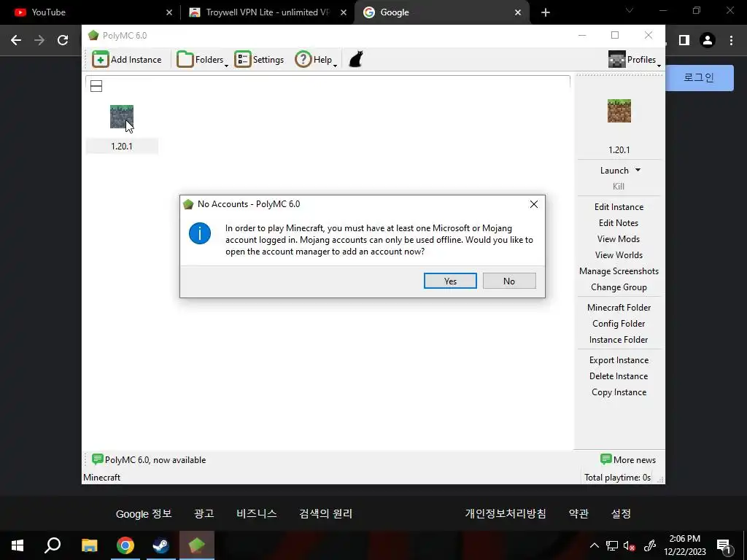
Task: Click the blue info icon in dialog
Action: pyautogui.click(x=200, y=234)
